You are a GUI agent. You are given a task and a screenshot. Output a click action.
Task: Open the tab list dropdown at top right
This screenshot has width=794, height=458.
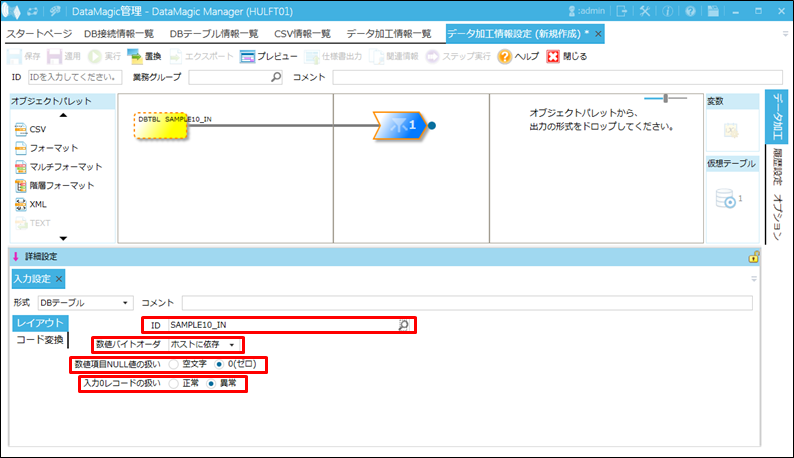(x=785, y=34)
